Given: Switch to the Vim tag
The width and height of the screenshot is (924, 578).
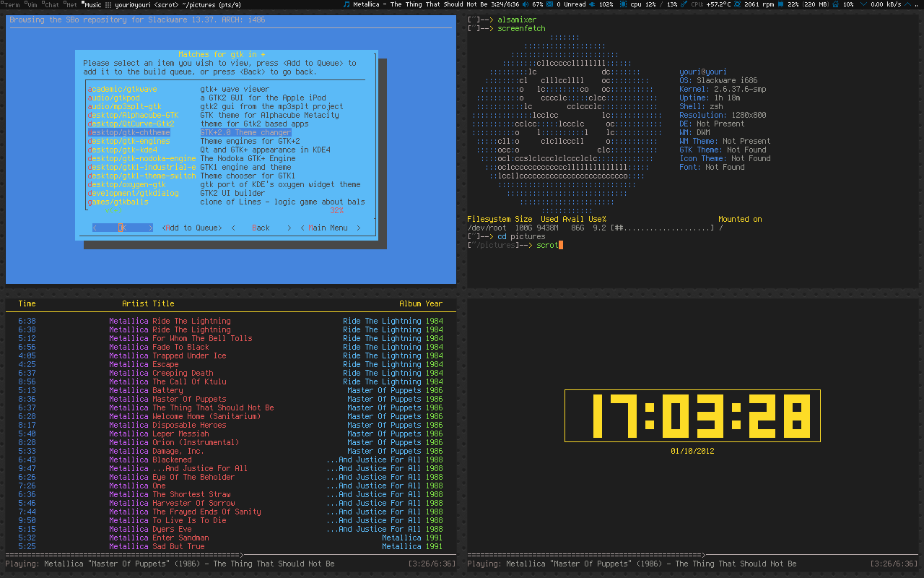Looking at the screenshot, I should (32, 4).
